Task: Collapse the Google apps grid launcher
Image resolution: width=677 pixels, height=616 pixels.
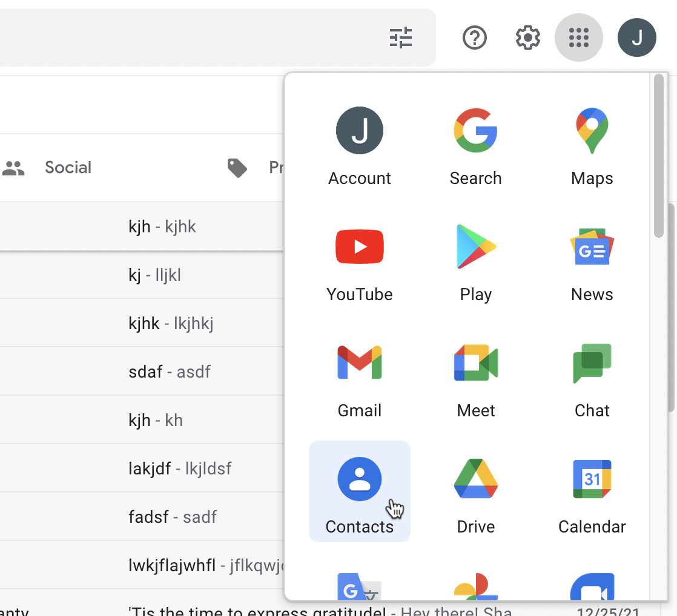Action: pos(578,38)
